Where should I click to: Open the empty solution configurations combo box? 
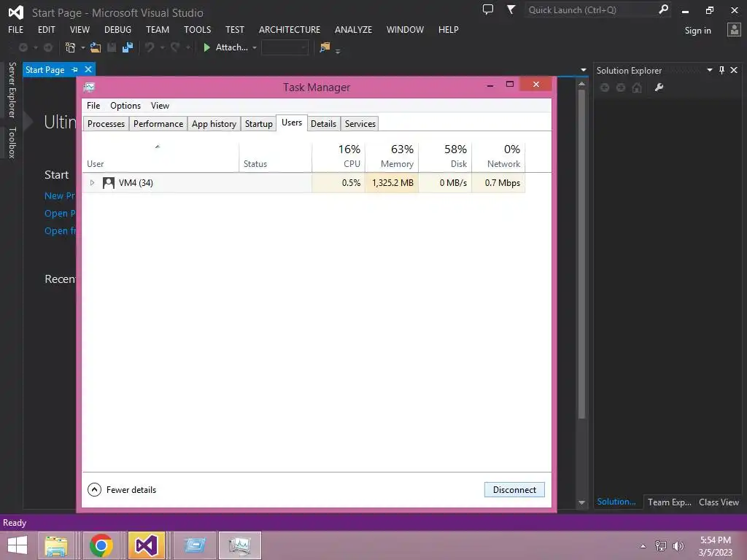[285, 47]
